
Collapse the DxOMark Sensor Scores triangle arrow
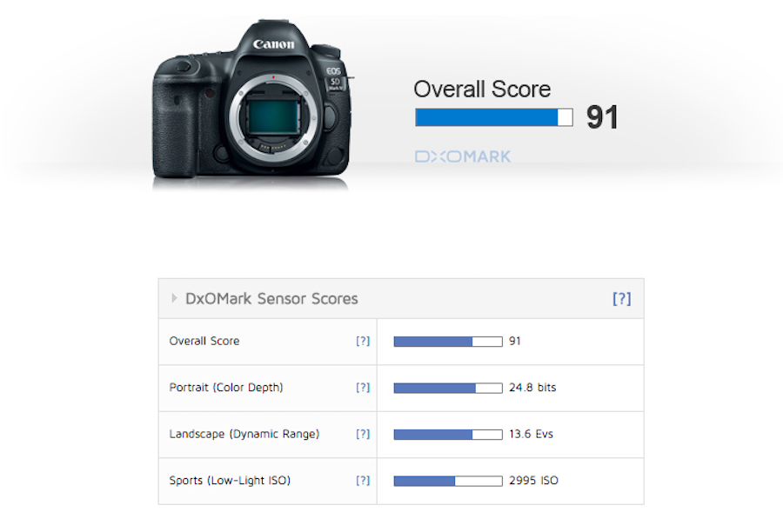[174, 298]
